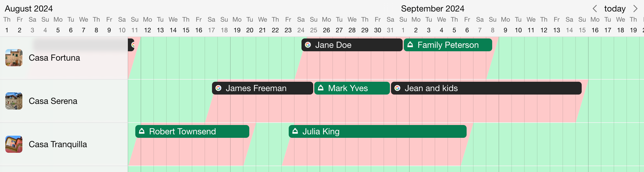Click the Google icon on Jean and kids booking
The width and height of the screenshot is (644, 172).
point(397,88)
